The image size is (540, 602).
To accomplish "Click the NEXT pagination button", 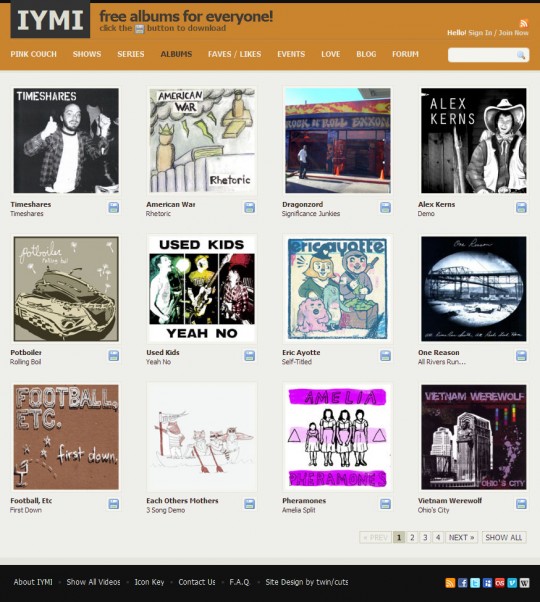I will tap(461, 537).
